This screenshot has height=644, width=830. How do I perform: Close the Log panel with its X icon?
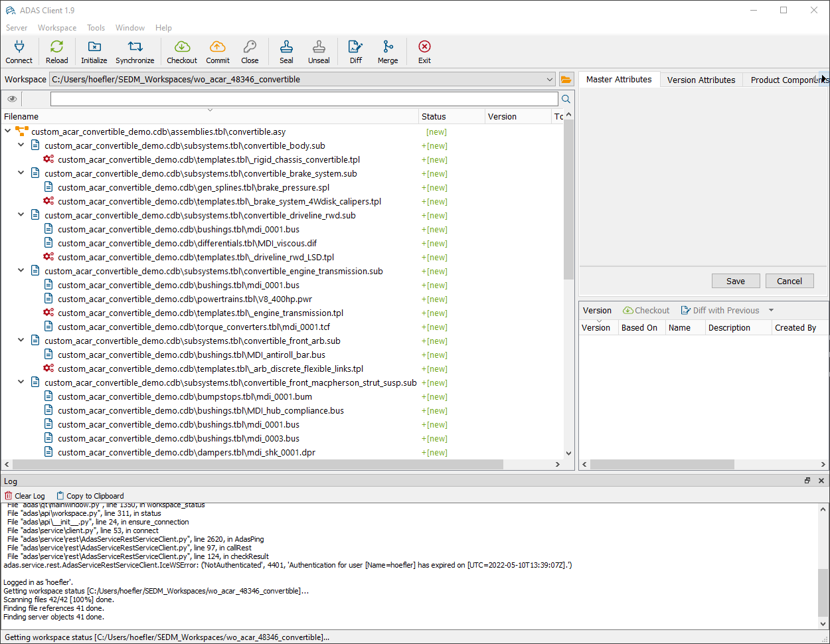pos(821,481)
